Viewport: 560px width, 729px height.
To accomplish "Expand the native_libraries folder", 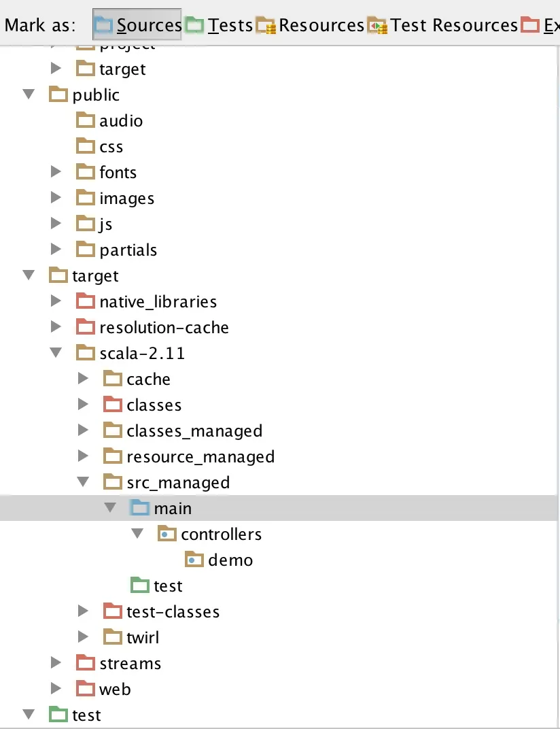I will tap(56, 301).
